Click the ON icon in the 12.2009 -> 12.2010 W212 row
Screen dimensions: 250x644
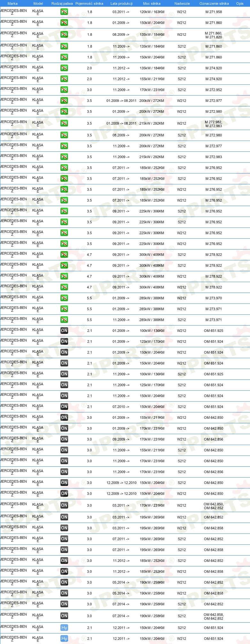click(64, 494)
